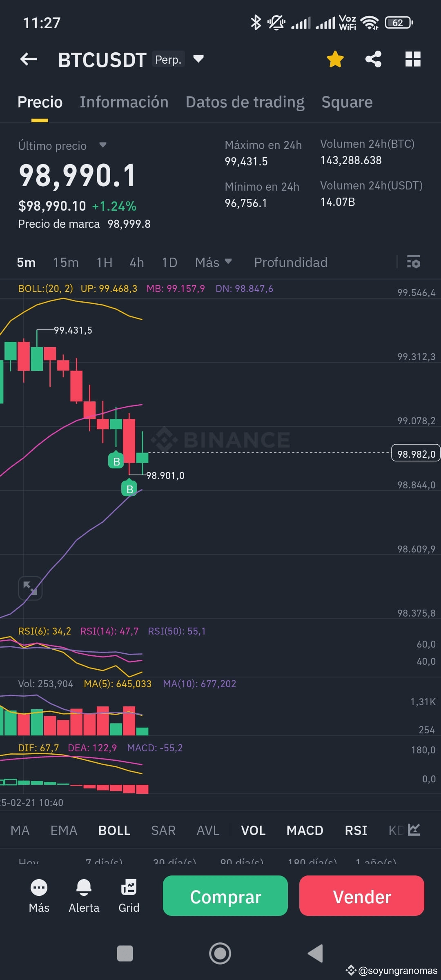Switch to the Información tab
441x980 pixels.
[124, 102]
